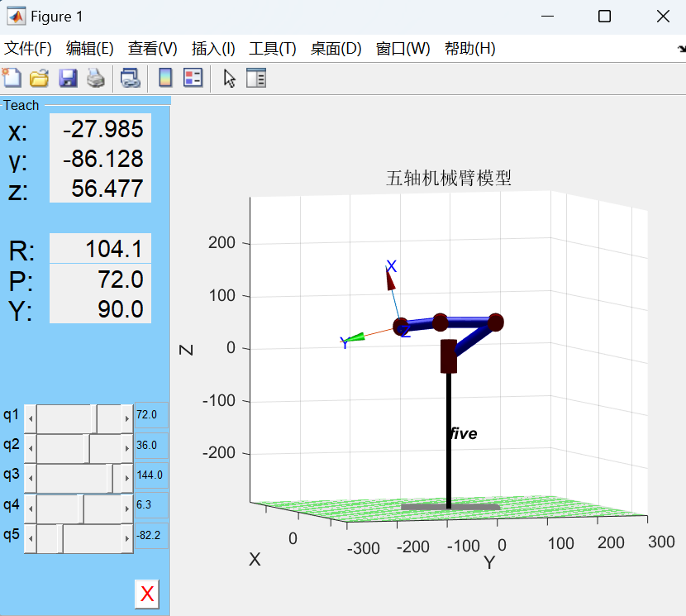Click the q5 slider thumb

click(x=60, y=538)
